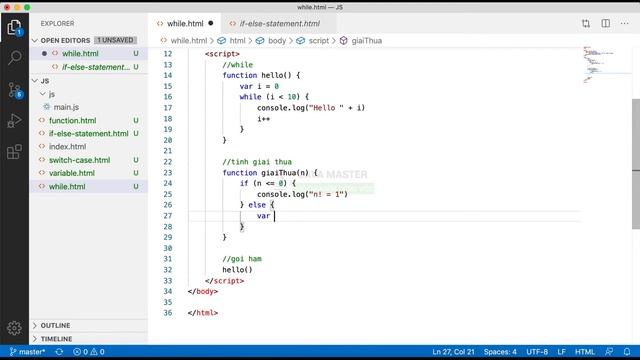This screenshot has width=640, height=360.
Task: Click the master branch indicator
Action: click(27, 352)
